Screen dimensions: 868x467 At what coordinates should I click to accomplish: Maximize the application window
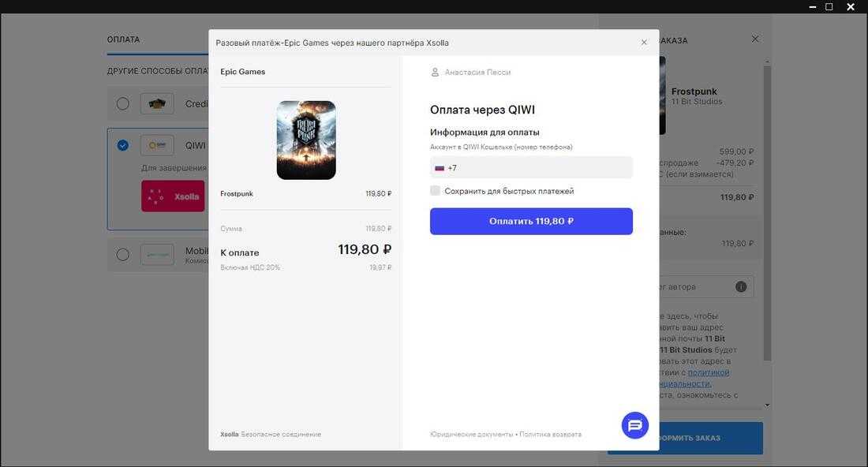click(829, 7)
